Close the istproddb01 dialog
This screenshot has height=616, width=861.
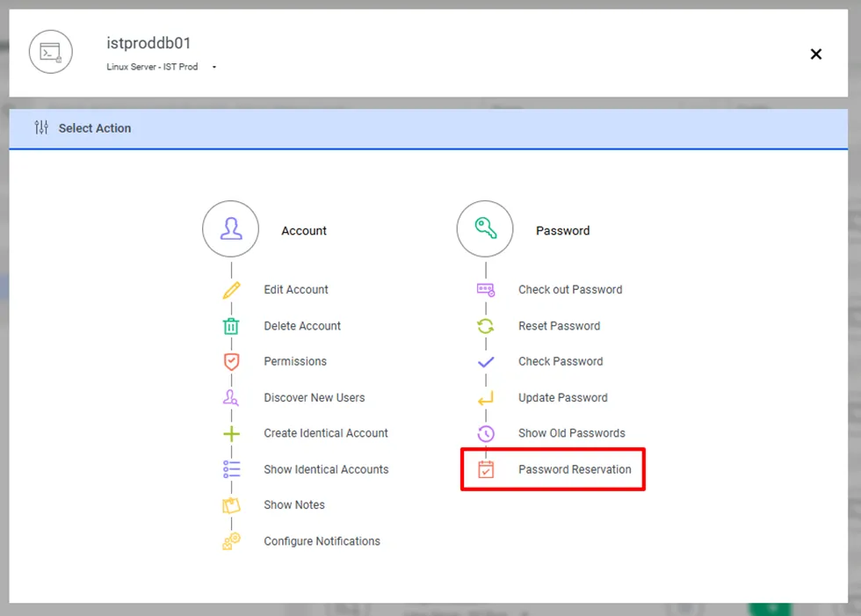(x=816, y=54)
